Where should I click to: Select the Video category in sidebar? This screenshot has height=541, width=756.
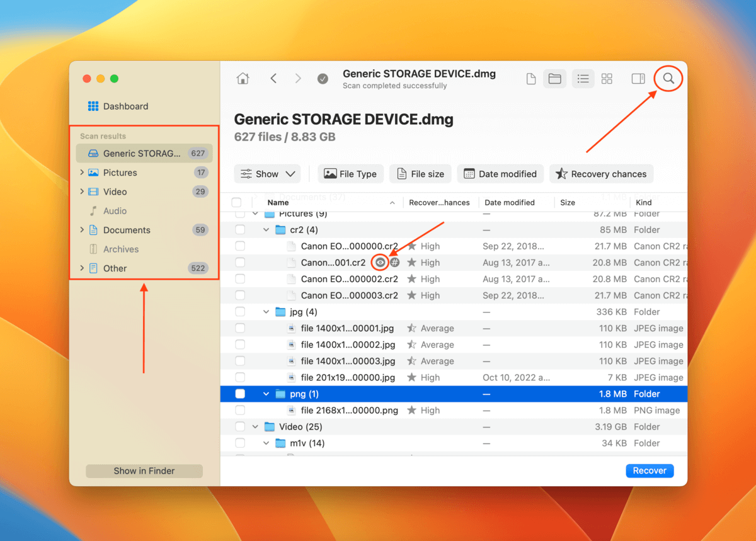coord(144,191)
